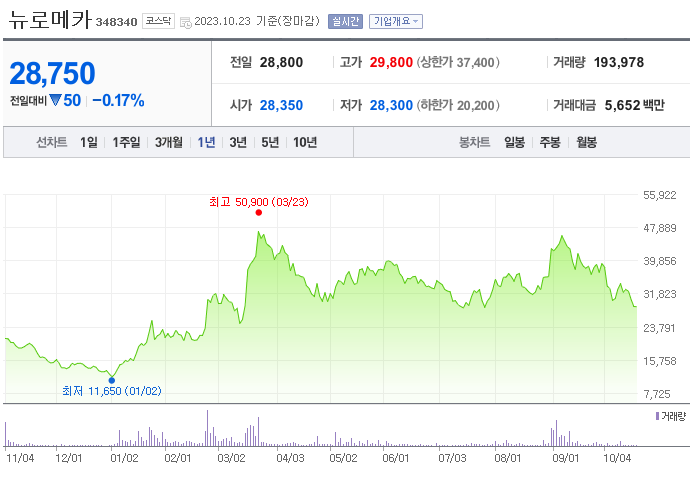Click the 7,725 y-axis label
The height and width of the screenshot is (478, 690).
657,394
